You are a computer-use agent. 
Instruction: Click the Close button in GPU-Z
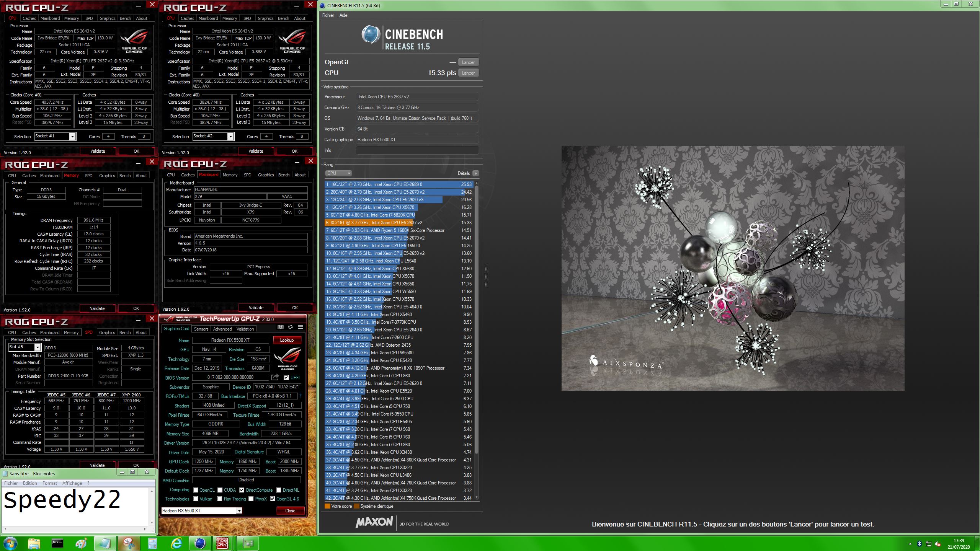pyautogui.click(x=290, y=511)
